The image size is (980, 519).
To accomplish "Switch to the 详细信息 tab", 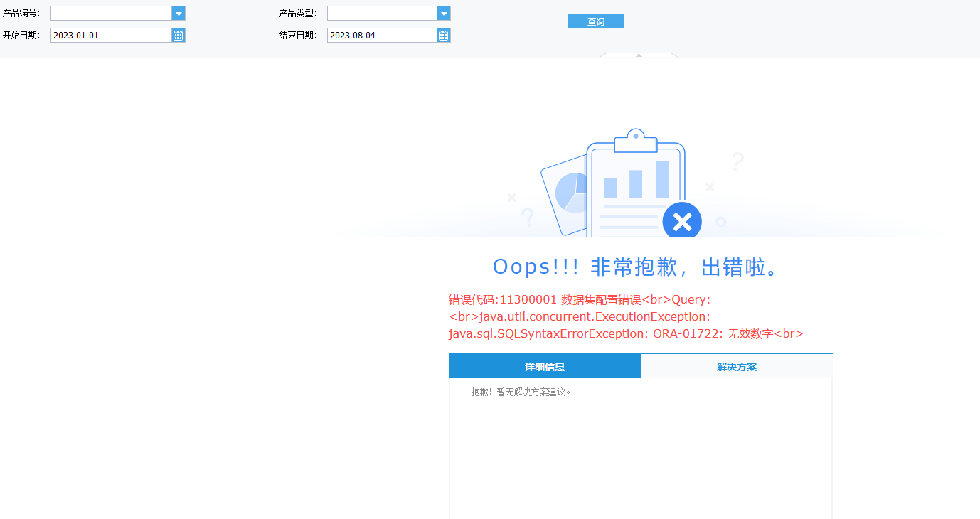I will pos(545,367).
